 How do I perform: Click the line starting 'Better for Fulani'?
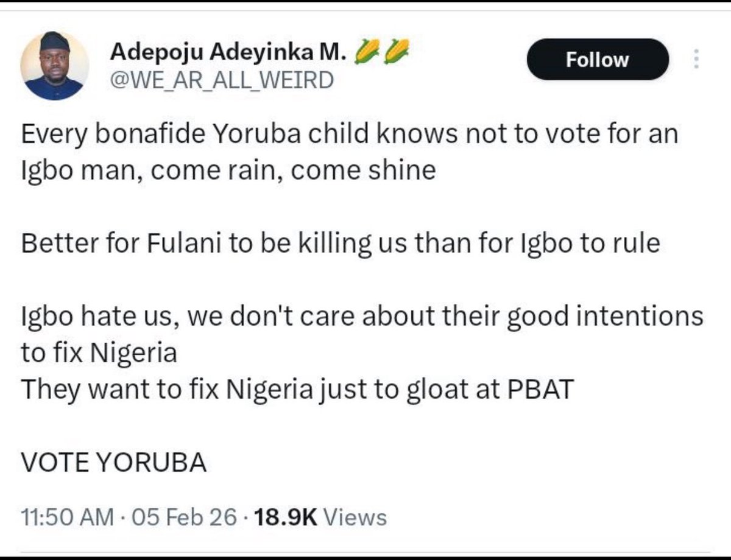coord(341,244)
